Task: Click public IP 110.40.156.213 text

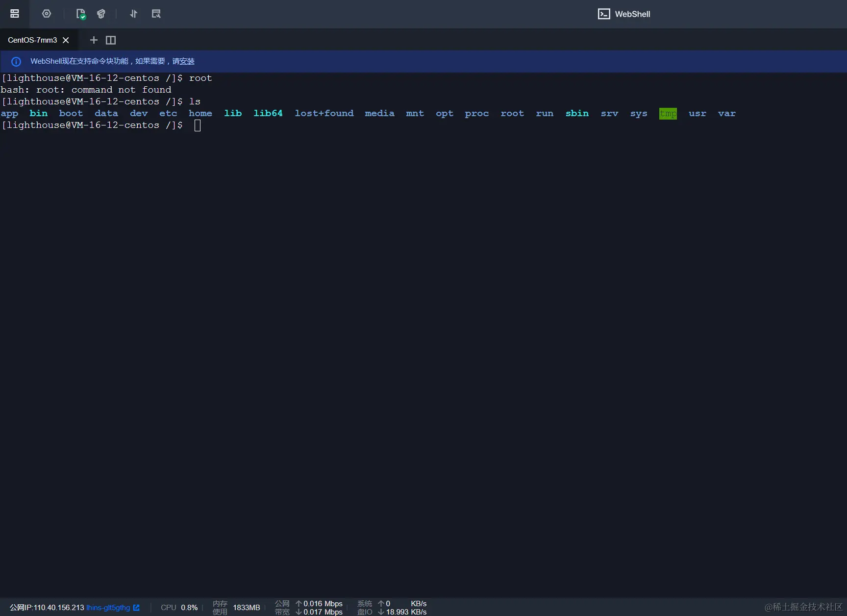Action: coord(59,608)
